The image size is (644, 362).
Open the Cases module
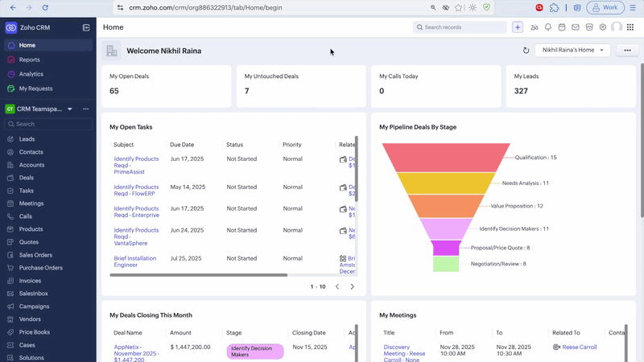point(27,345)
